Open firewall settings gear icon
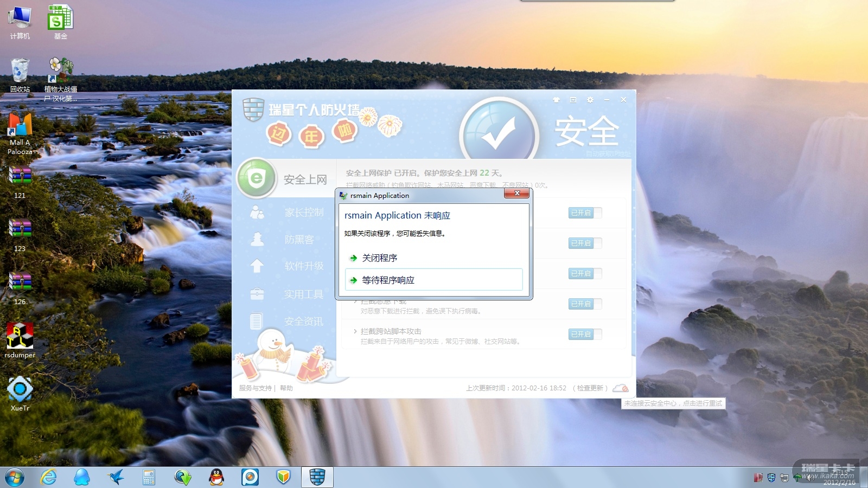Screen dimensions: 868x488 coord(590,100)
